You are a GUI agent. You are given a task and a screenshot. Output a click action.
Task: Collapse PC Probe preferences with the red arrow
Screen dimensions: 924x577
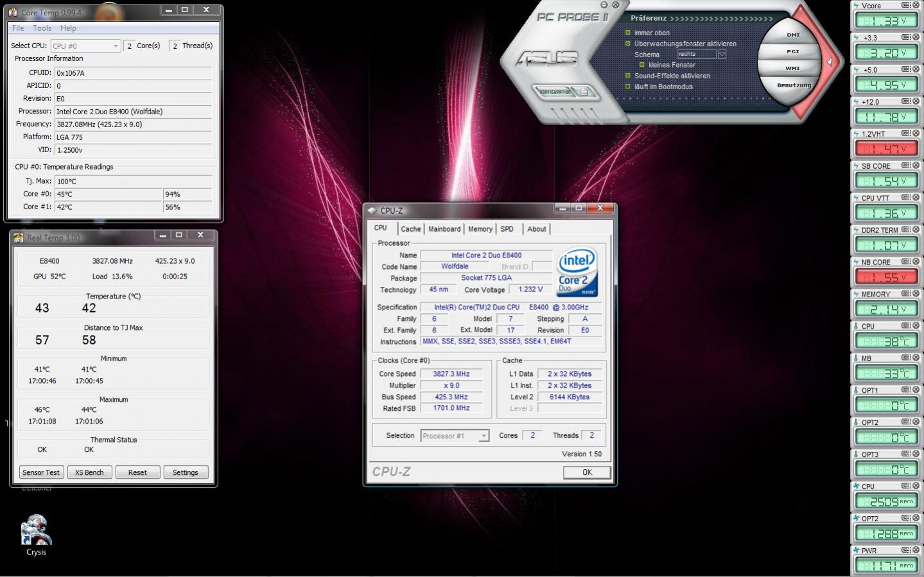829,62
